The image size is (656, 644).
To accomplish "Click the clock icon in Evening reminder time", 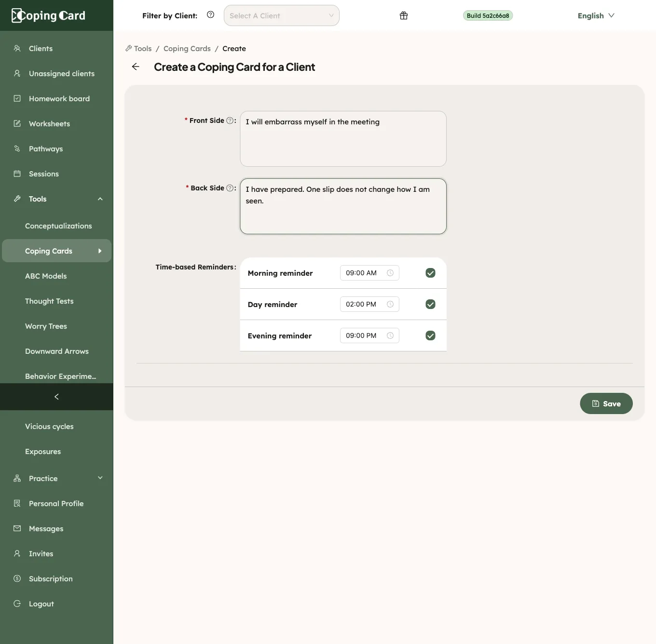I will [390, 335].
